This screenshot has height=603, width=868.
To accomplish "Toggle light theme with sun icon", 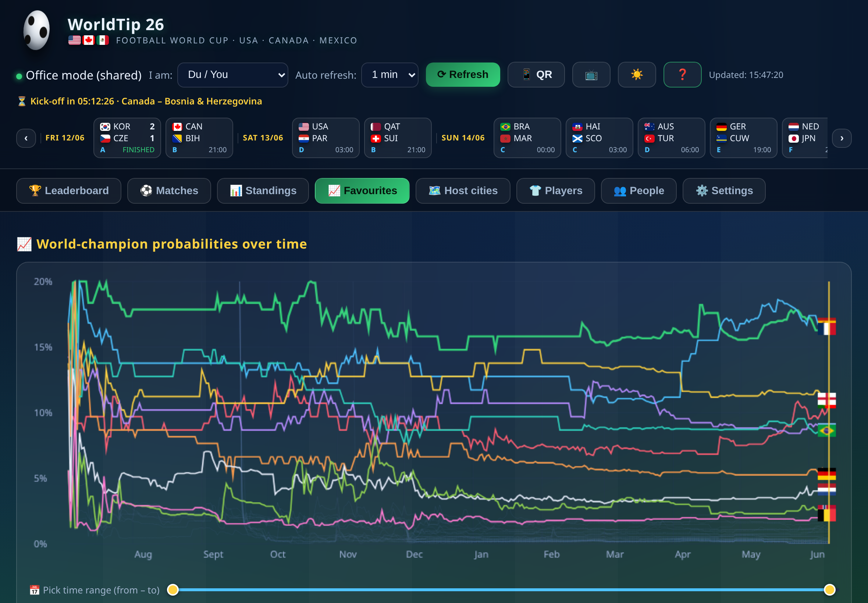I will [637, 75].
